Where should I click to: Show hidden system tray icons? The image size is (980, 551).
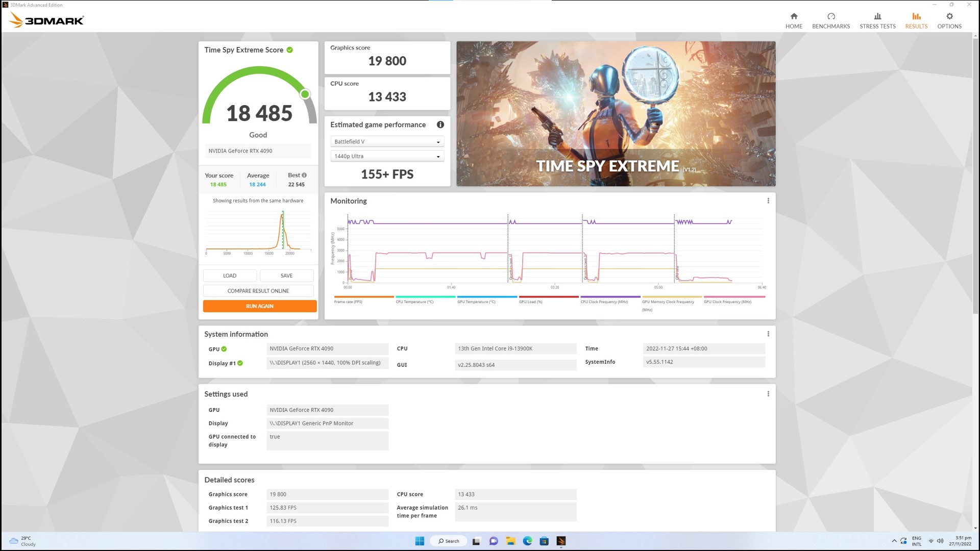(x=894, y=541)
